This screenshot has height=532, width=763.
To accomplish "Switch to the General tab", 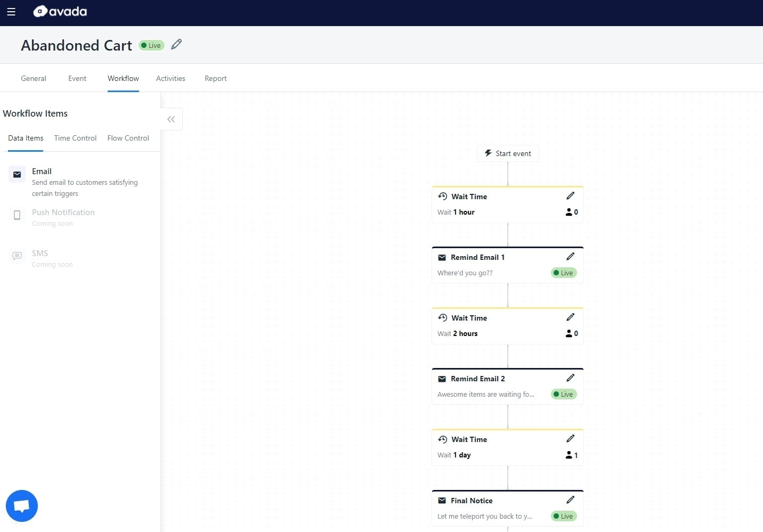I will [34, 78].
